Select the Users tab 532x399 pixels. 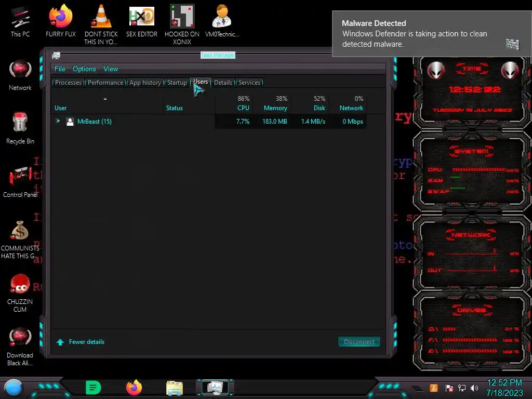(201, 82)
